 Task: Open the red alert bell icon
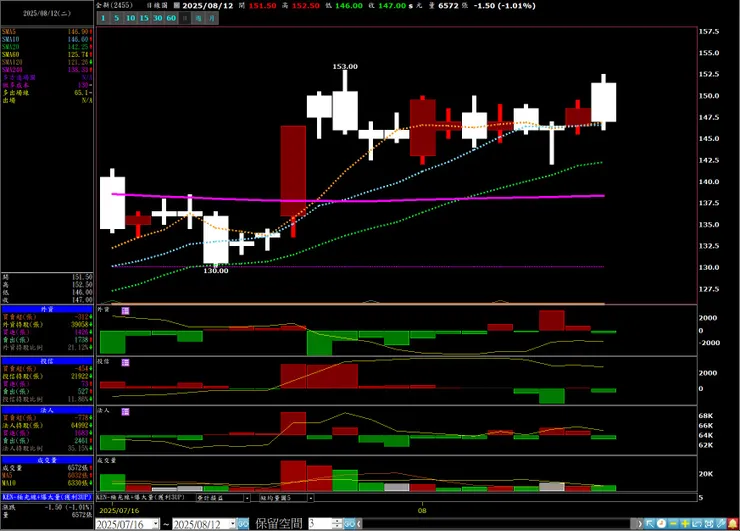[733, 523]
